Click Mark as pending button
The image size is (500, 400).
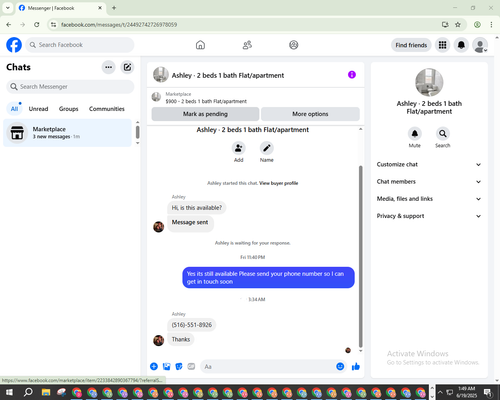click(x=205, y=114)
